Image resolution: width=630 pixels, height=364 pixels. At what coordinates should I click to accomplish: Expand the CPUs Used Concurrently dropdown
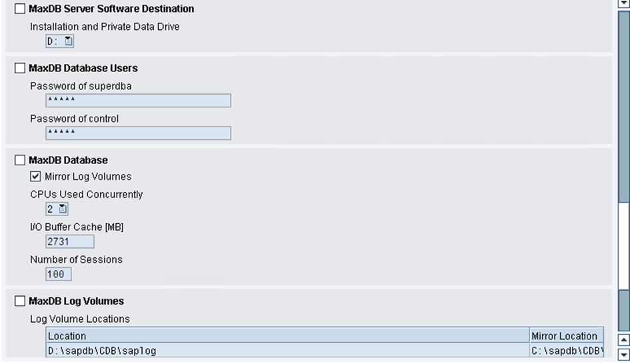63,209
